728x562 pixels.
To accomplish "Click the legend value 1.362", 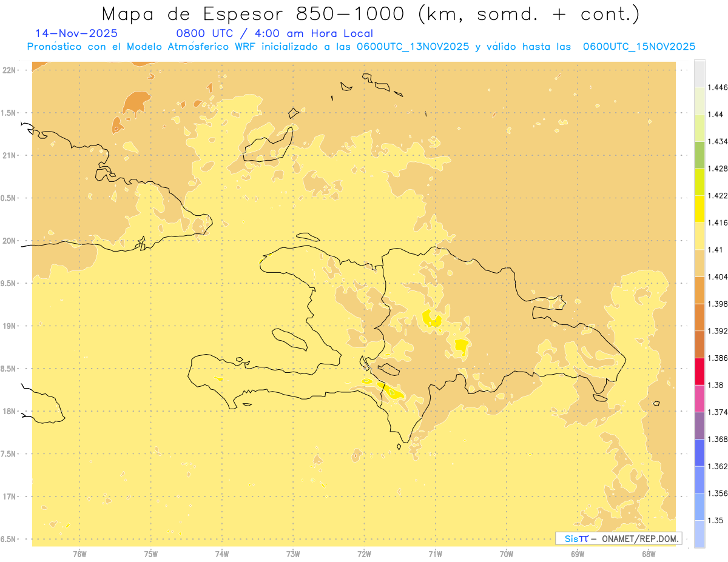I will pos(718,466).
